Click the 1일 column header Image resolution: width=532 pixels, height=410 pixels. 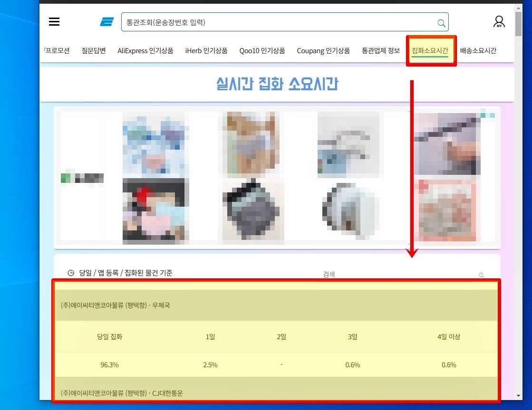pos(210,337)
